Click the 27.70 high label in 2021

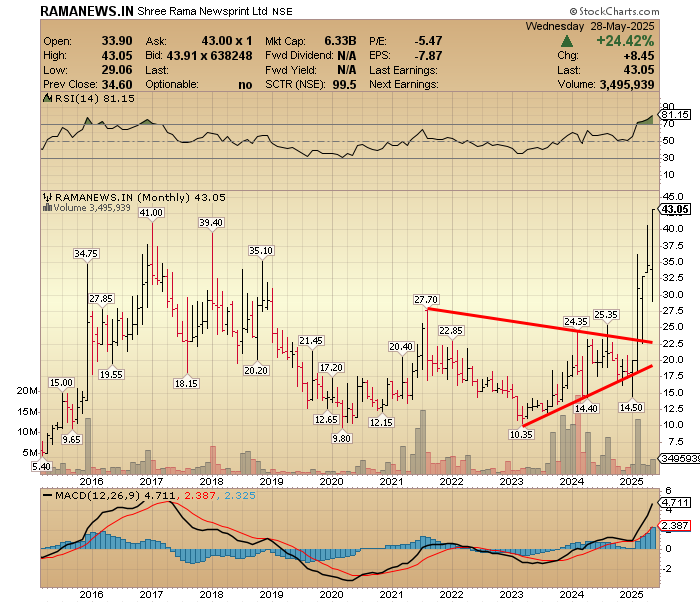(426, 299)
